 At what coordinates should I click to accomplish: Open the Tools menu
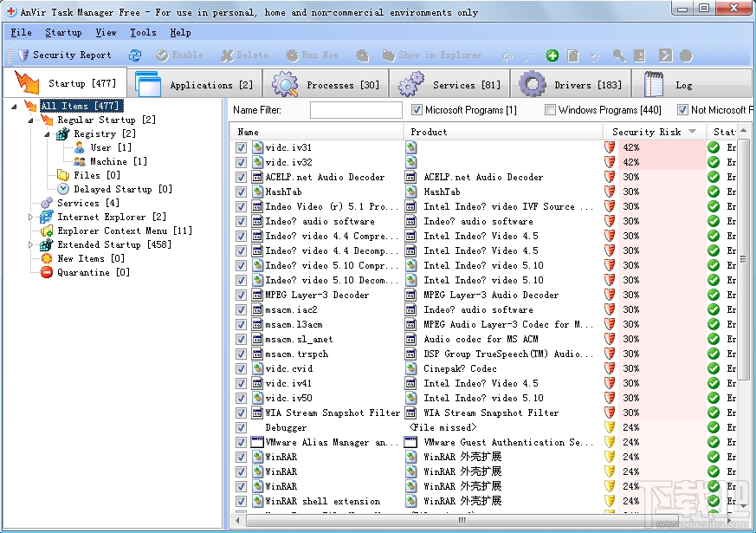(x=143, y=32)
